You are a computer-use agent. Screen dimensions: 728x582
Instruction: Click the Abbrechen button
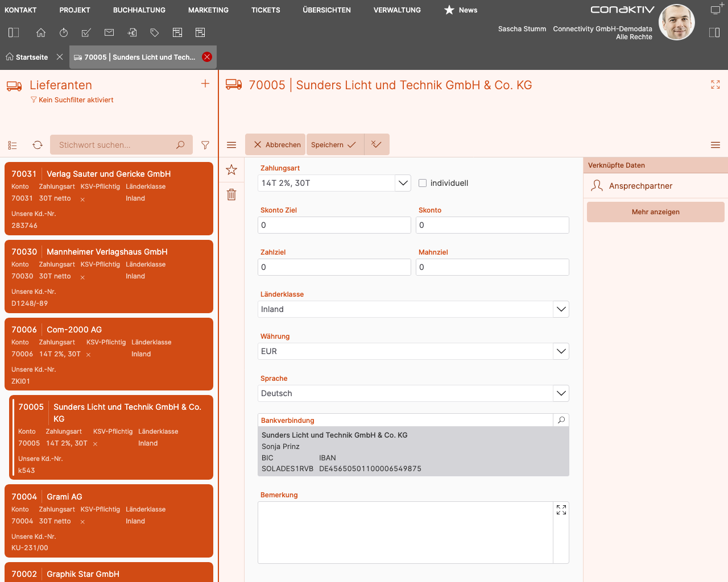point(275,144)
